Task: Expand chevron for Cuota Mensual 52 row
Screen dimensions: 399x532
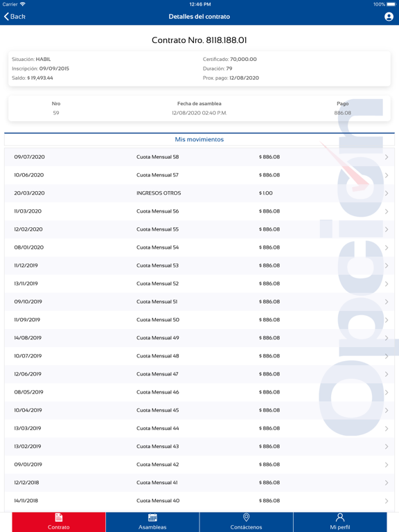Action: tap(387, 283)
